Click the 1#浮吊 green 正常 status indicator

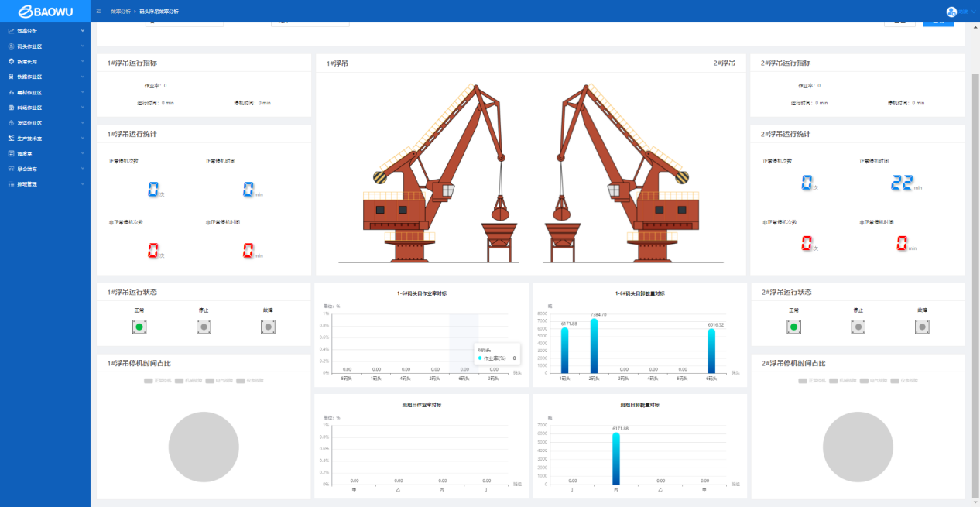pos(139,327)
